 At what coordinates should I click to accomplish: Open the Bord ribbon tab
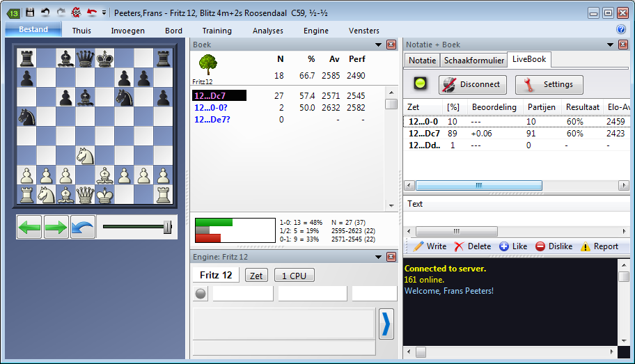coord(173,31)
